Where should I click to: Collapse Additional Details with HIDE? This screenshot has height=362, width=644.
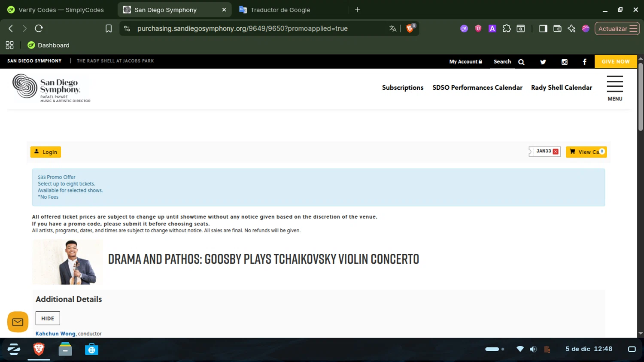coord(48,318)
